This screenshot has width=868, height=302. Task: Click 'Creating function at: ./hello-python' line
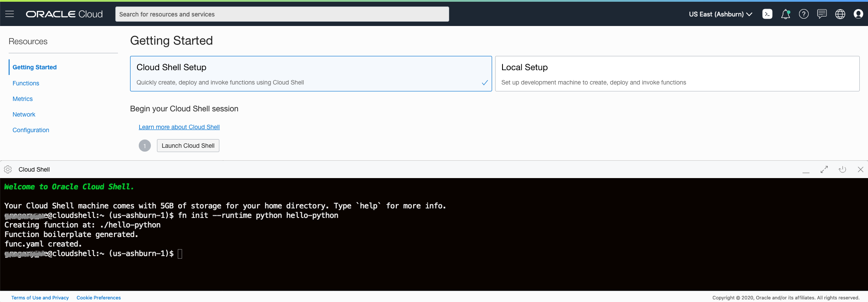click(x=82, y=225)
